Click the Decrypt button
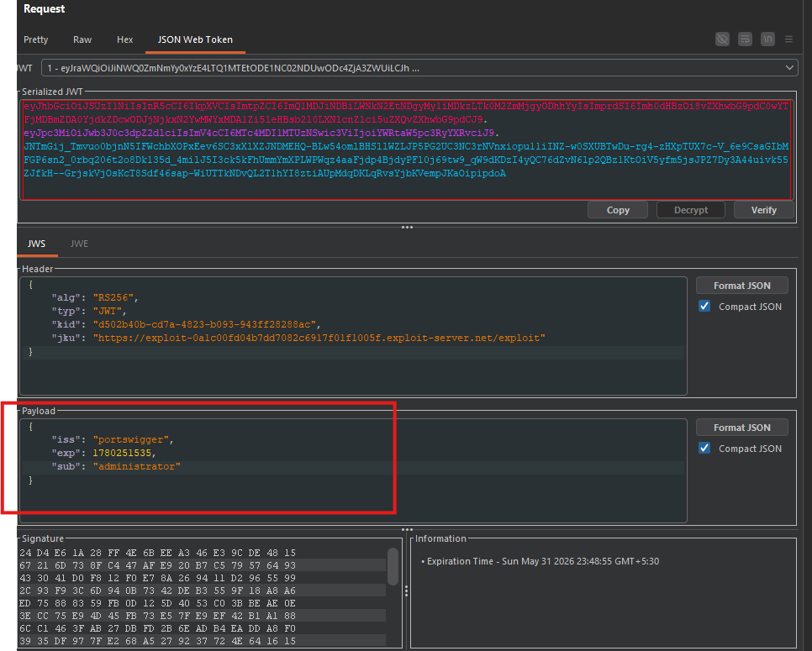 click(x=691, y=210)
